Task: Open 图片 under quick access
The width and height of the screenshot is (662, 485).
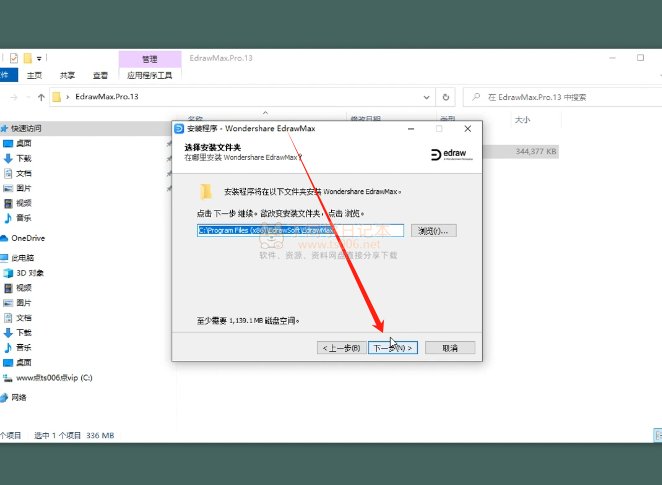Action: 24,188
